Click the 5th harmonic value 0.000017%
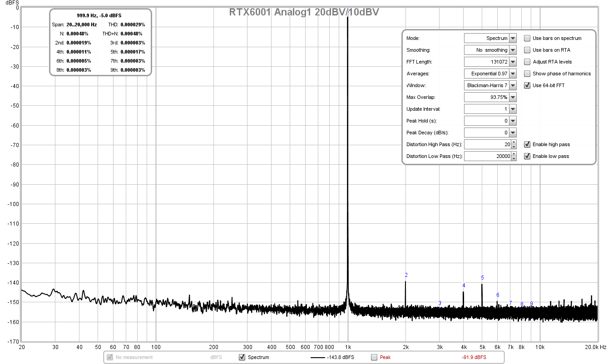This screenshot has width=608, height=364. (x=133, y=52)
